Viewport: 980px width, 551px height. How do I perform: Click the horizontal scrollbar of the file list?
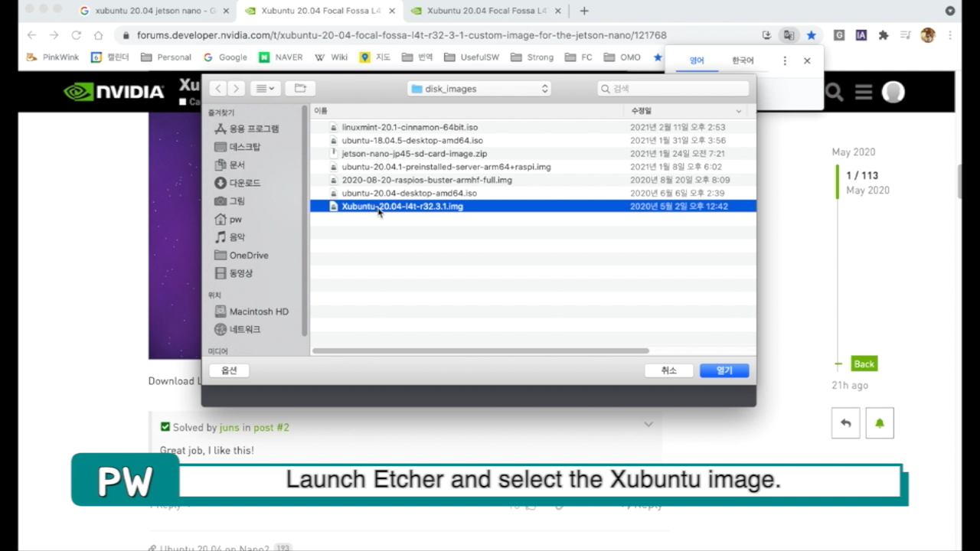click(x=481, y=351)
